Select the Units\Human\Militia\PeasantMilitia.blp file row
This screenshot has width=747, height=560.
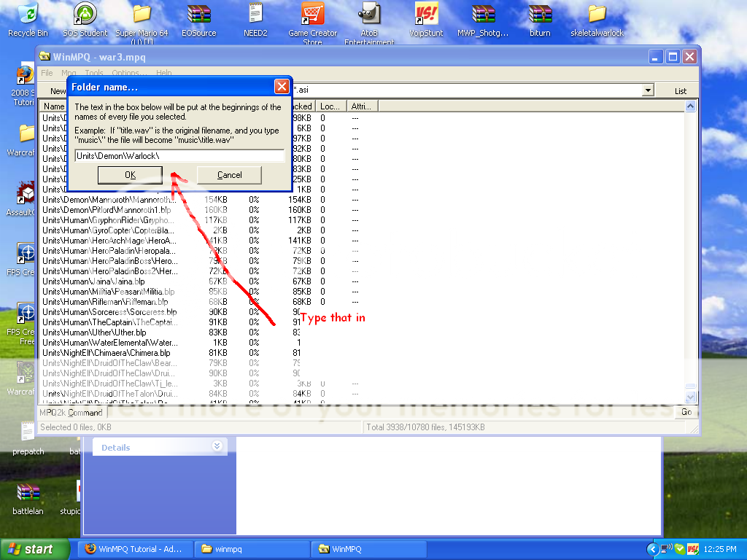pyautogui.click(x=109, y=292)
